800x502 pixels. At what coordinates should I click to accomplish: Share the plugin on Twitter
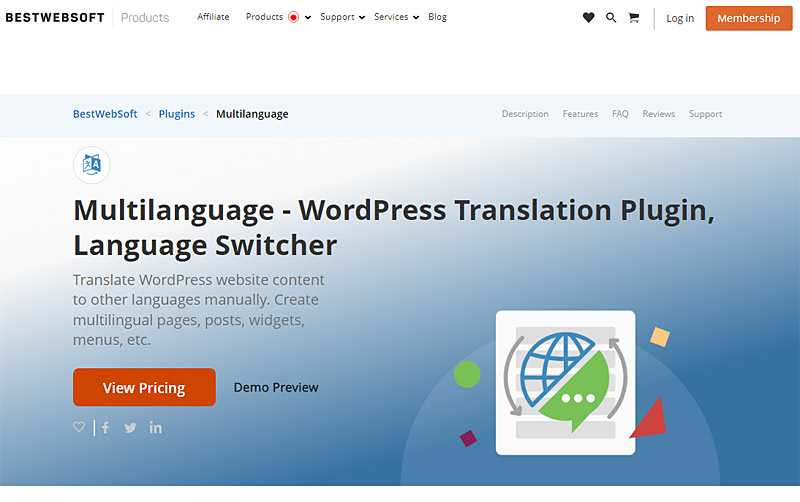point(130,428)
